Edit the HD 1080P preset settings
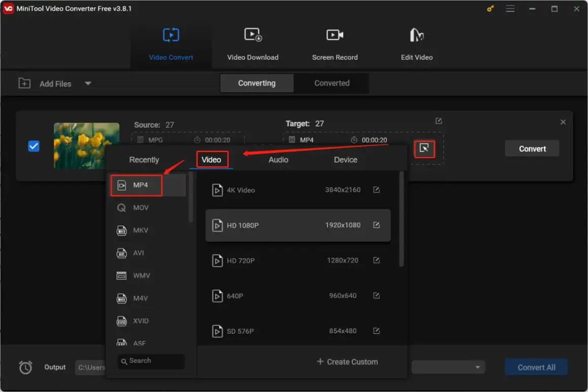Screen dimensions: 588x392 click(376, 225)
